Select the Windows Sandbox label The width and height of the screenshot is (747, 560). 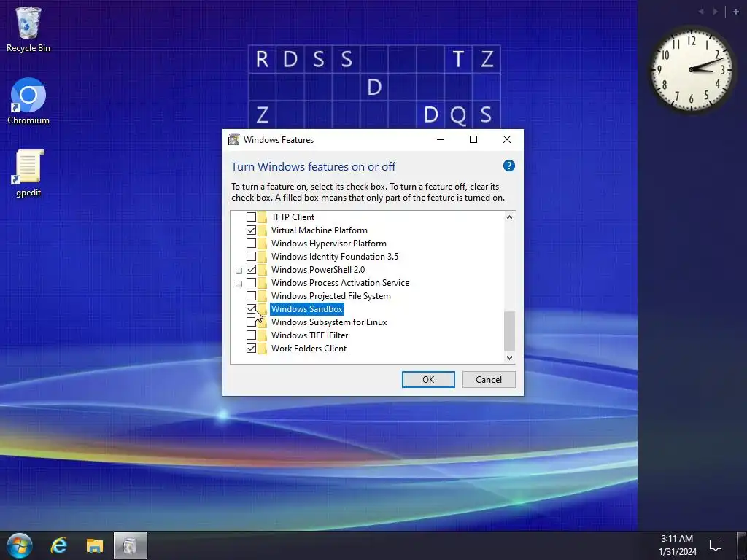click(x=307, y=309)
